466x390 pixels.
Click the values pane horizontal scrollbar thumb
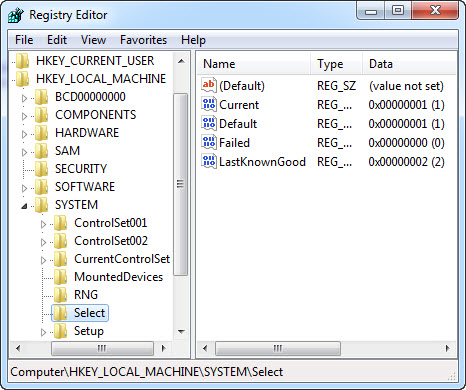coord(278,348)
